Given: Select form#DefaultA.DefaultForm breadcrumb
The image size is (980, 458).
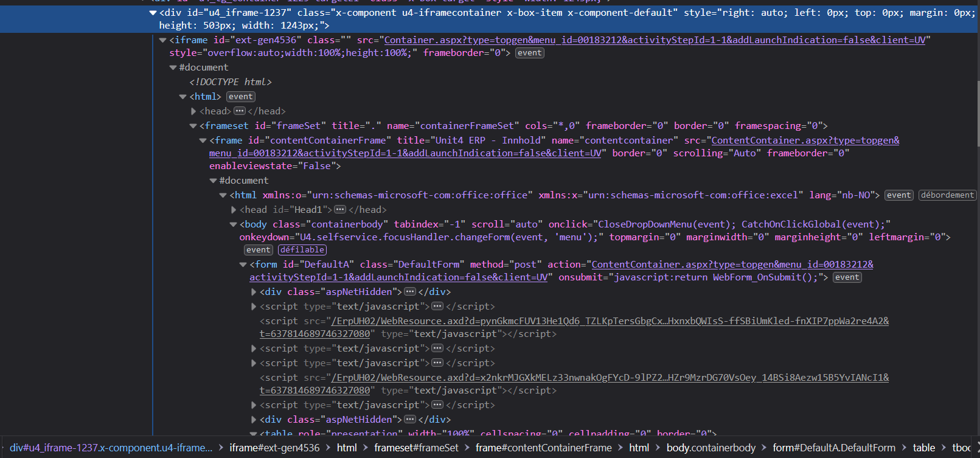Looking at the screenshot, I should coord(834,448).
